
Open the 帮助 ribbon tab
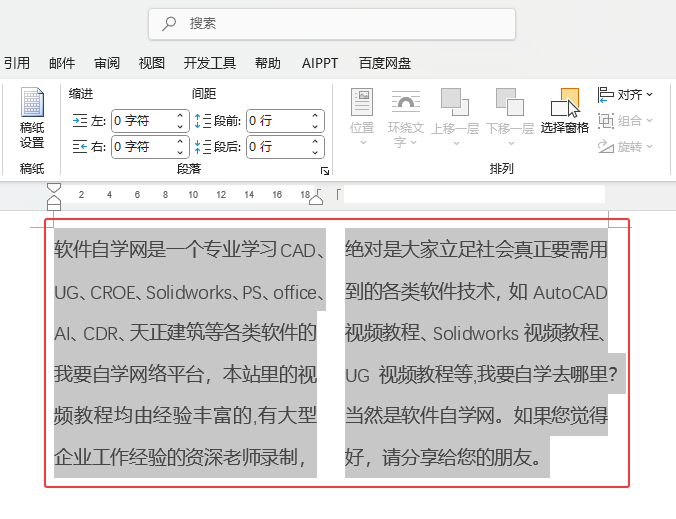coord(267,63)
